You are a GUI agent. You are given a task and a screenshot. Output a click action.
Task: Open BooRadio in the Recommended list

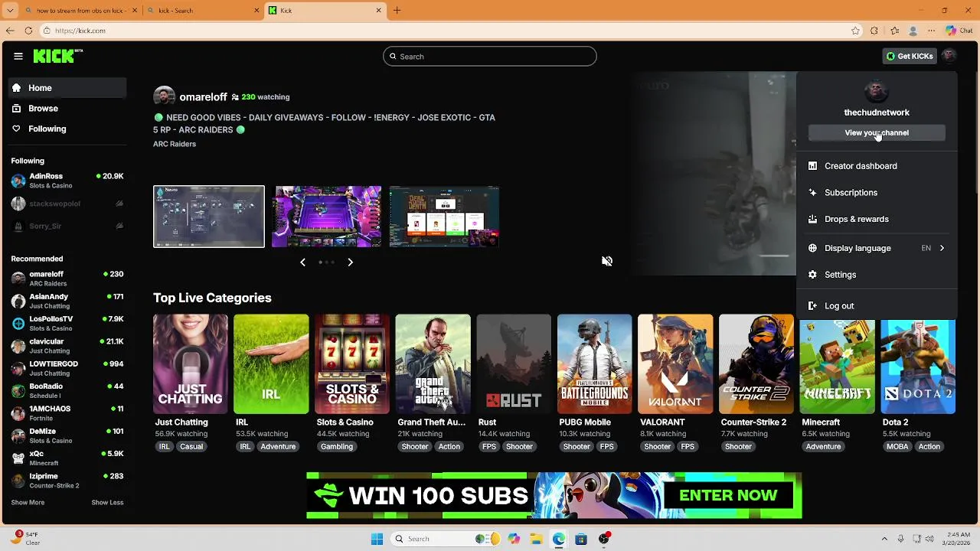(67, 390)
